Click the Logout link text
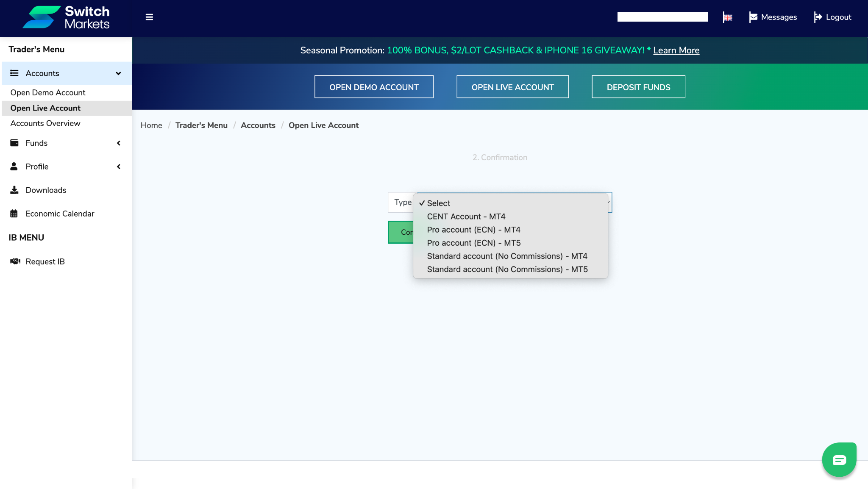 [838, 17]
